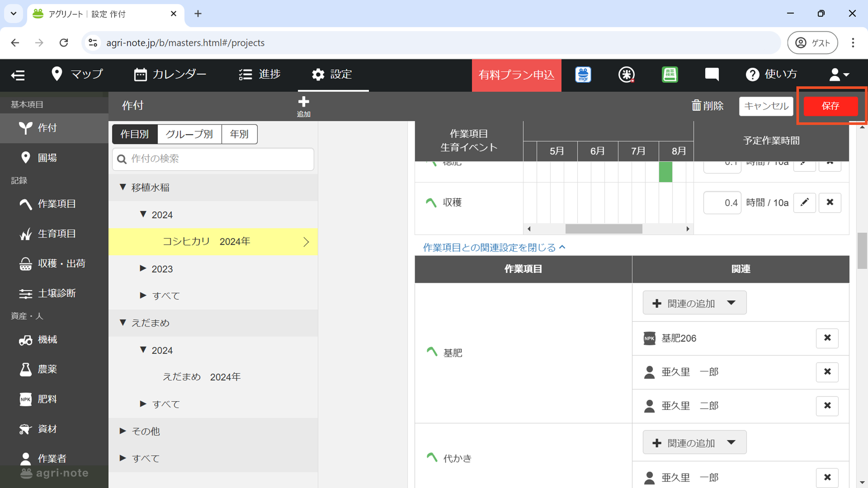Open 関連の追加 dropdown for 代かき
Screen dimensions: 868x488
point(694,442)
